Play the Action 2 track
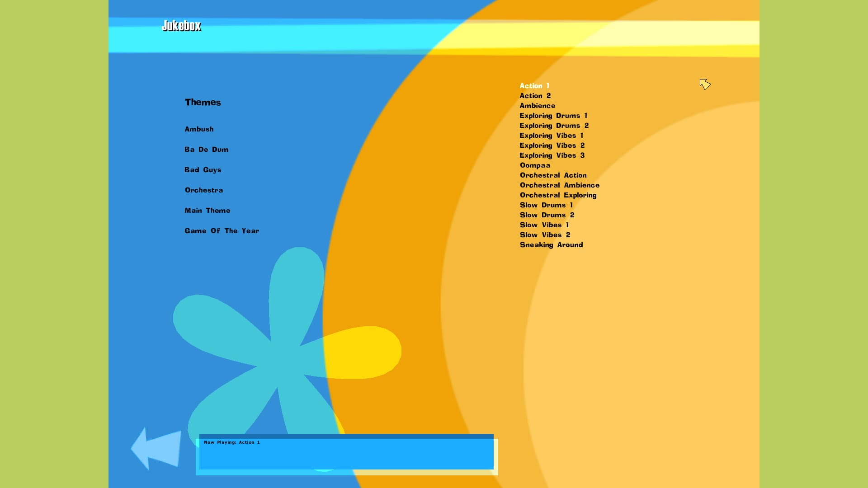Viewport: 868px width, 488px height. (x=535, y=96)
